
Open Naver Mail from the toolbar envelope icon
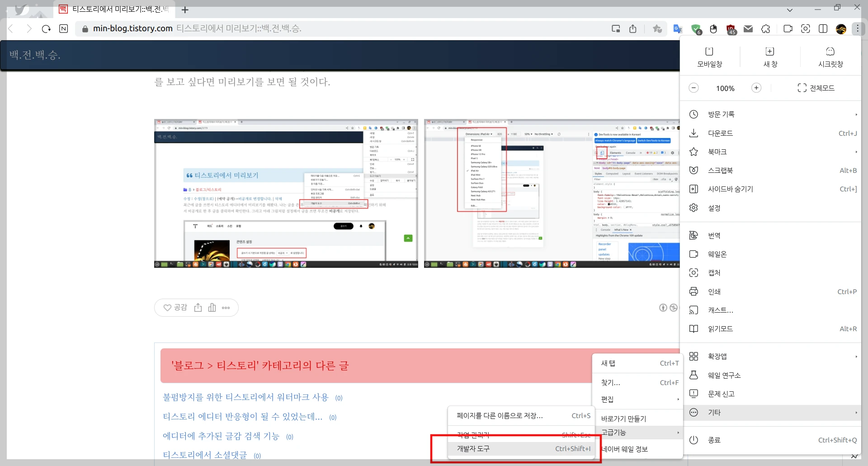(748, 29)
